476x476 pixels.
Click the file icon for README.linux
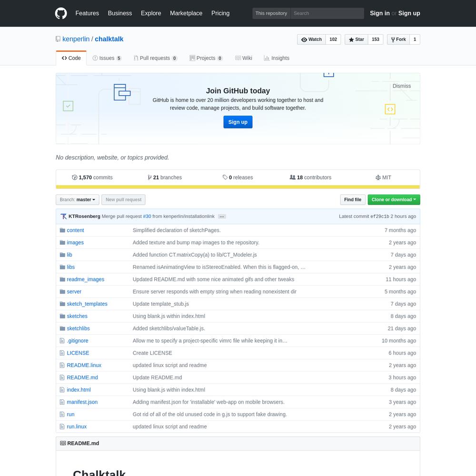pyautogui.click(x=62, y=365)
